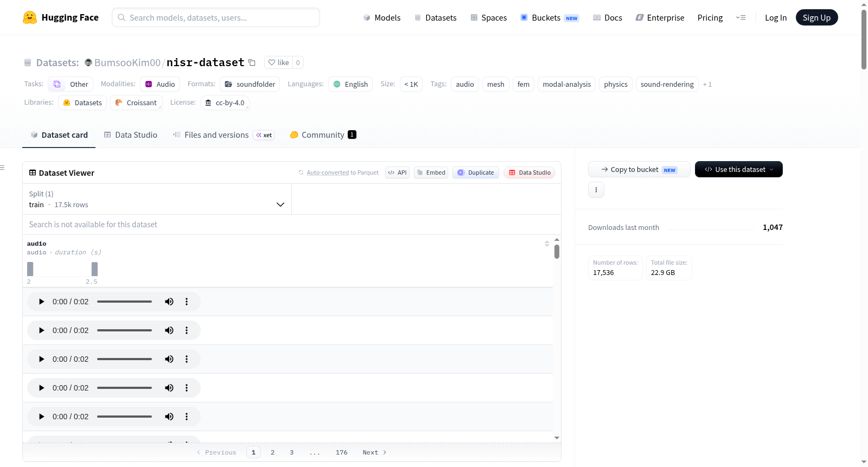Switch to the Data Studio tab

(x=131, y=135)
